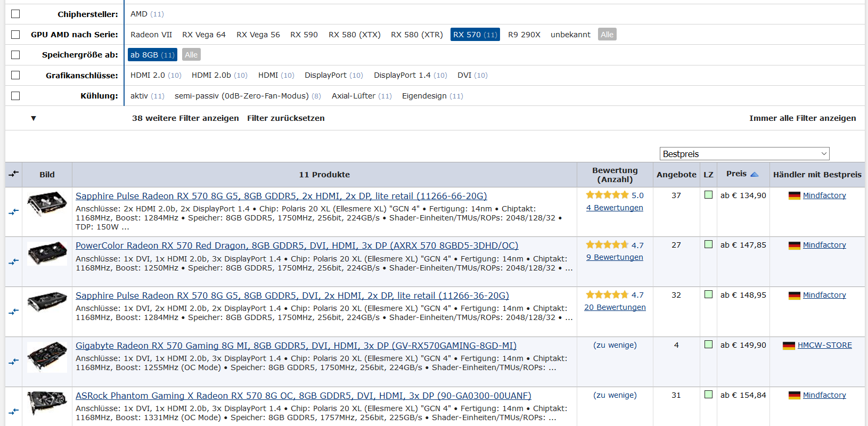Select R9 290X series filter
Image resolution: width=868 pixels, height=426 pixels.
[x=524, y=35]
